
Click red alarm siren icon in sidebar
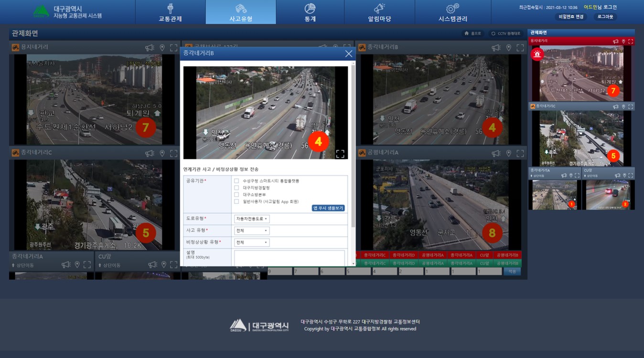point(537,54)
